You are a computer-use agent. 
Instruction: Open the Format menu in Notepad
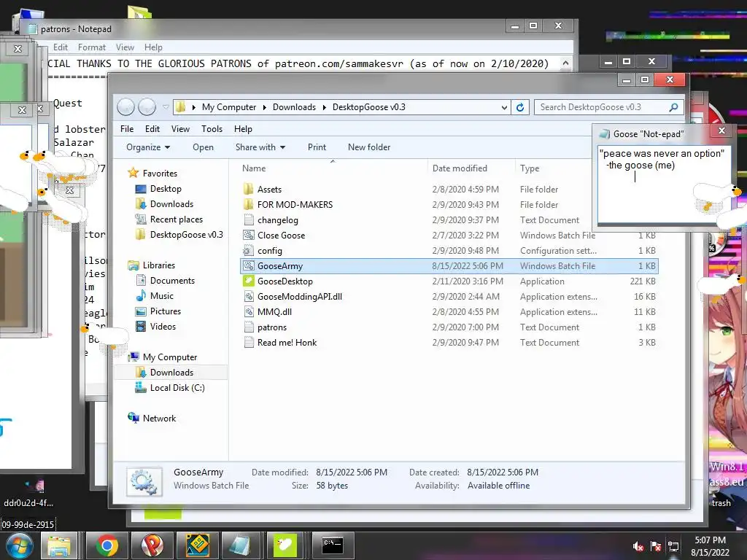click(92, 47)
